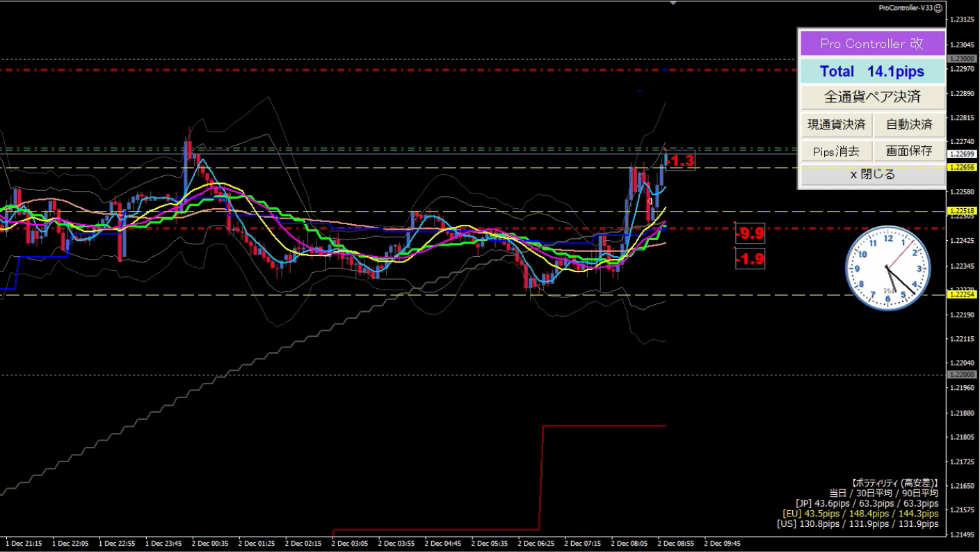The image size is (980, 552).
Task: Click the chart shift triangle marker at top
Action: (673, 3)
